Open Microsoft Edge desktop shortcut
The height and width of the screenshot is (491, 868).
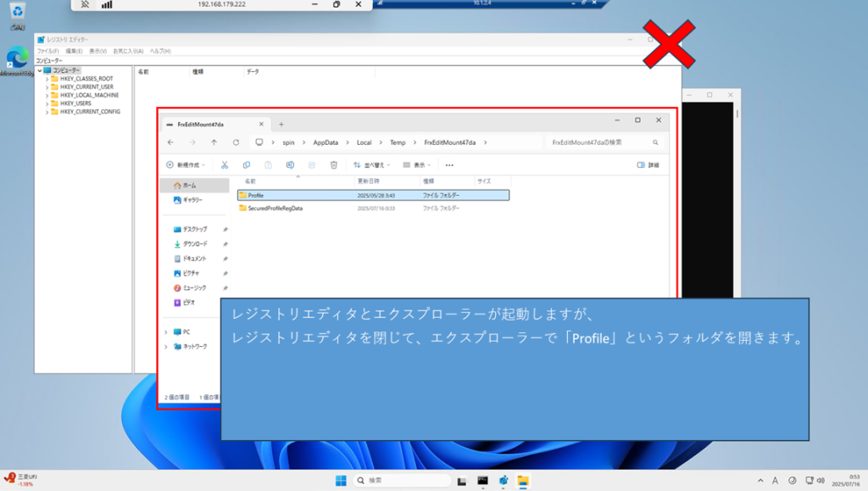click(x=17, y=62)
